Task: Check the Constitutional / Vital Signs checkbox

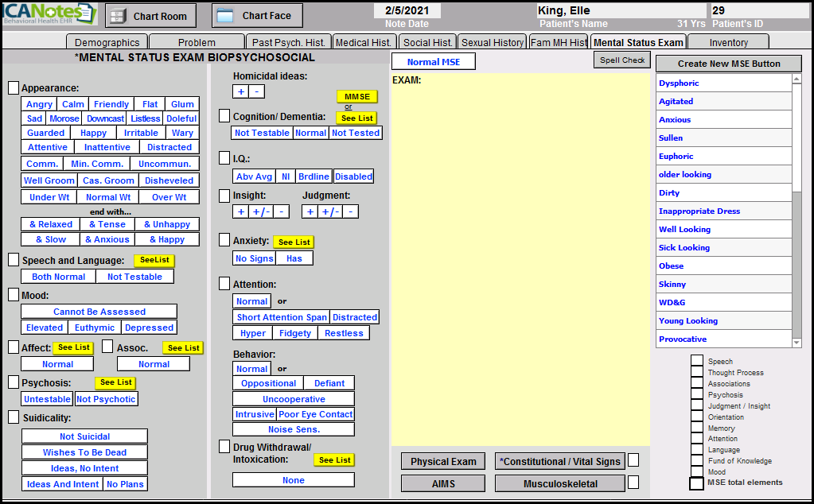Action: coord(633,460)
